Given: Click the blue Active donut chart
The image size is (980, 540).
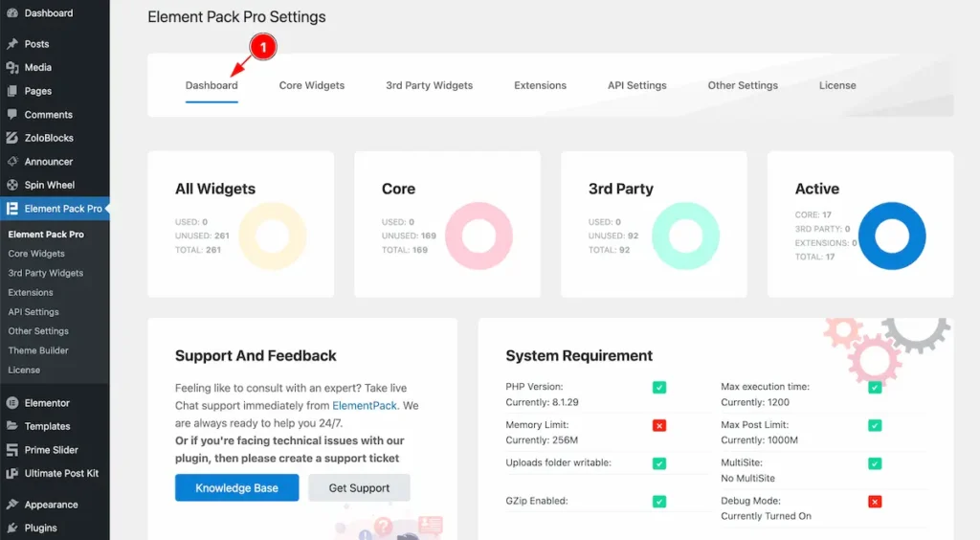Looking at the screenshot, I should (891, 236).
